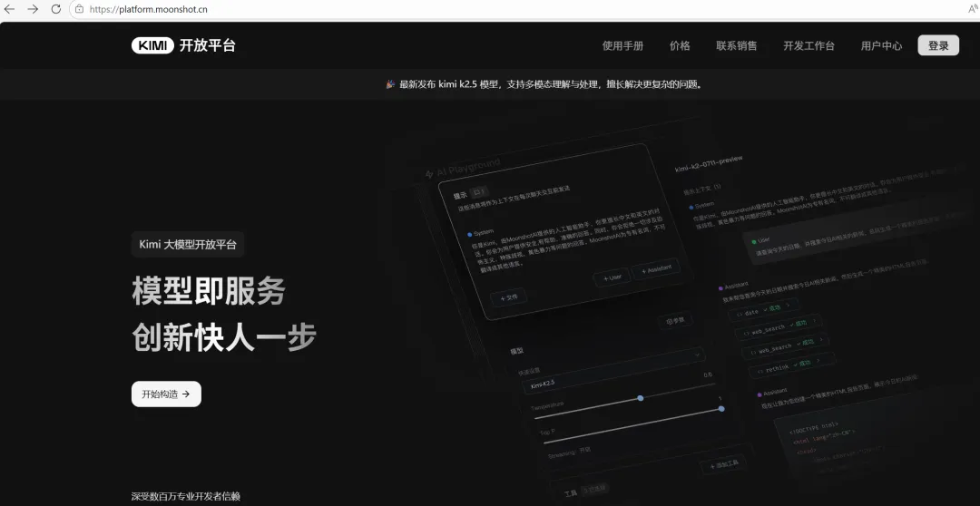Click the browser forward arrow
The image size is (980, 506).
(x=33, y=9)
